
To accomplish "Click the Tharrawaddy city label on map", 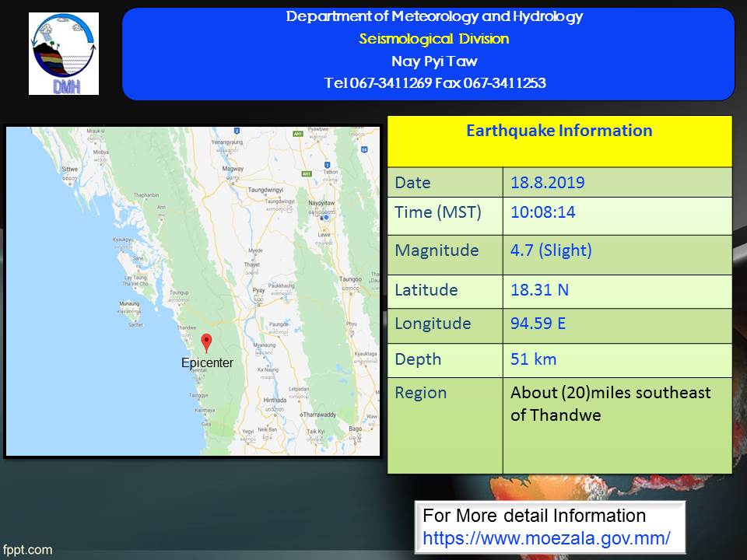I will [x=318, y=415].
